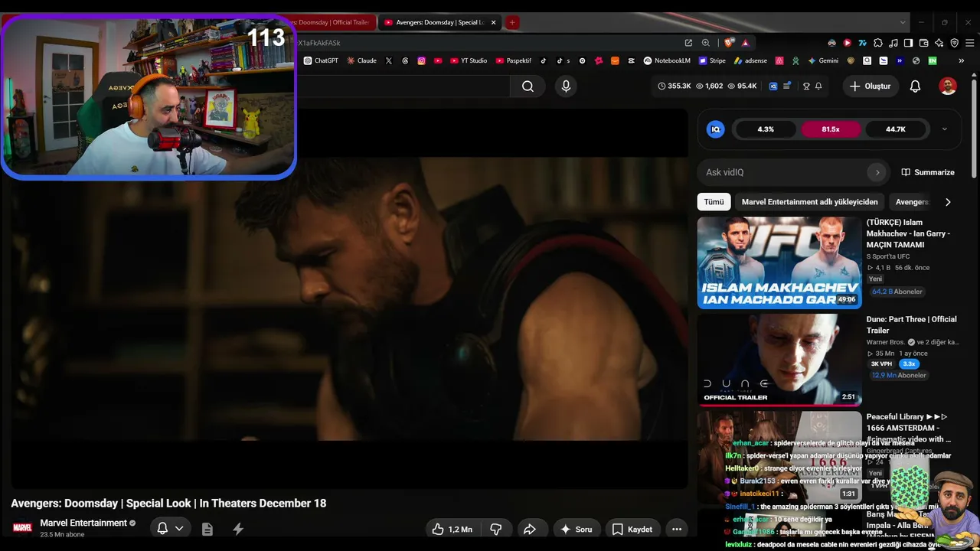Start voice search with the microphone icon
The image size is (980, 551).
(566, 86)
